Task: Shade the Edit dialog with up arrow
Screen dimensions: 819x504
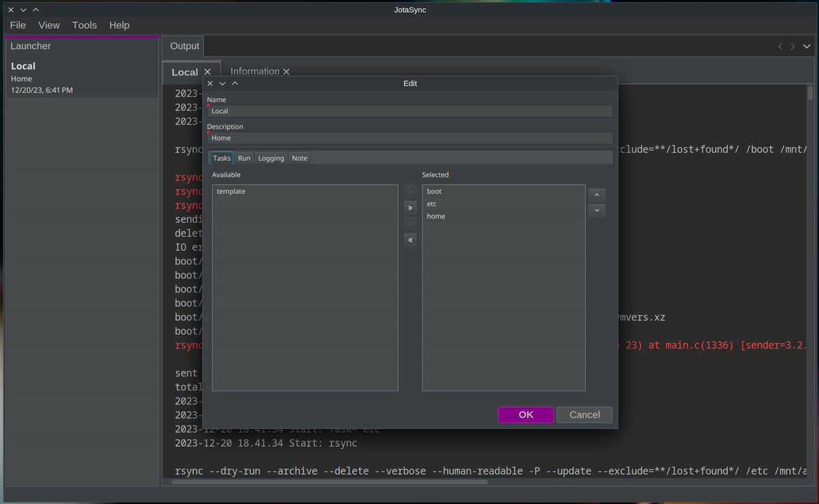Action: click(235, 83)
